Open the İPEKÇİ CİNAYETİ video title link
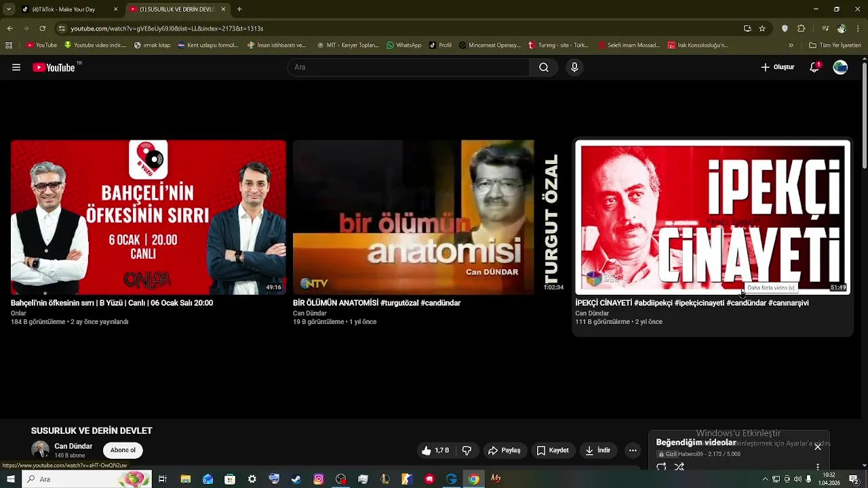Image resolution: width=868 pixels, height=488 pixels. 692,303
